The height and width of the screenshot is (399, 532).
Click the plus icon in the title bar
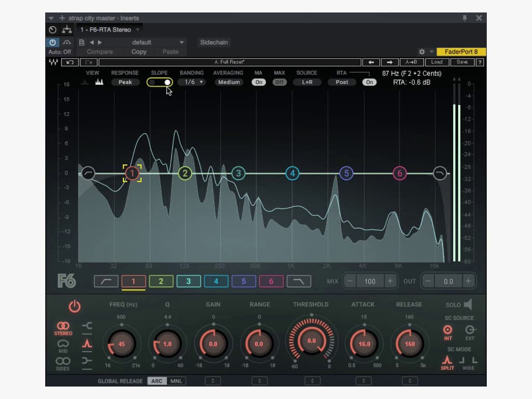(x=62, y=18)
